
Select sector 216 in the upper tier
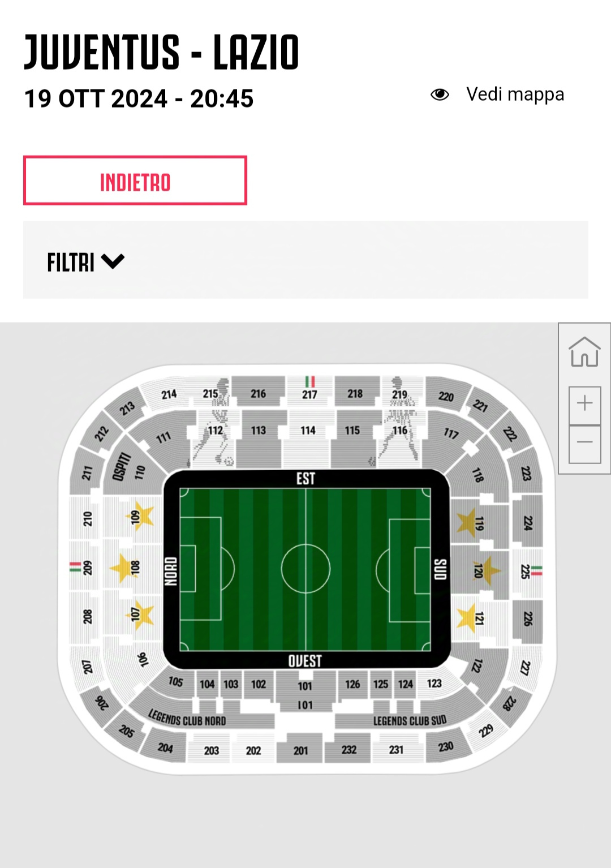(x=258, y=394)
